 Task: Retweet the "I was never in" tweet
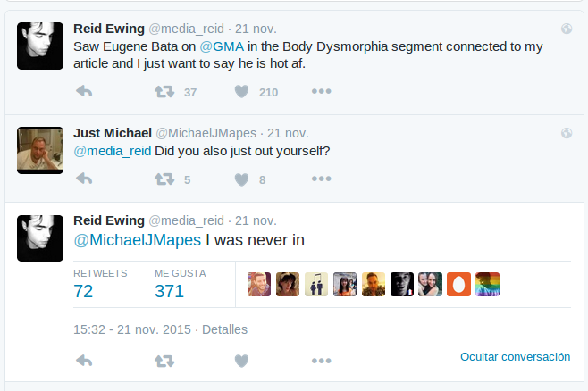[164, 361]
